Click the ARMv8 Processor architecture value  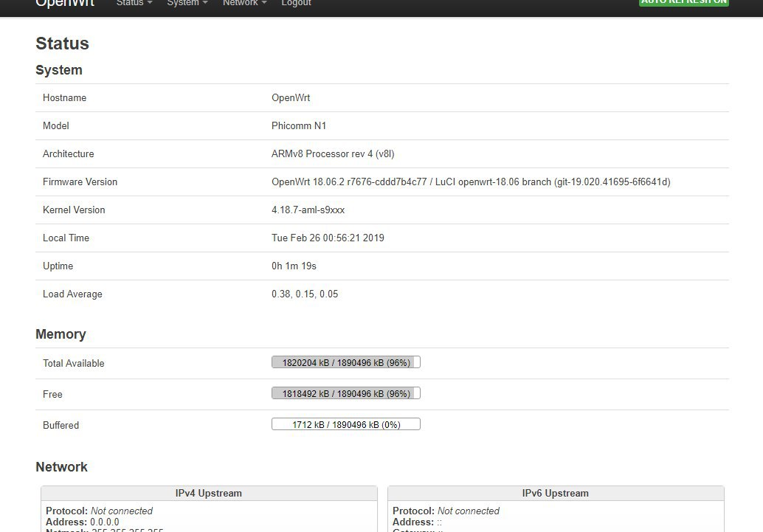333,153
